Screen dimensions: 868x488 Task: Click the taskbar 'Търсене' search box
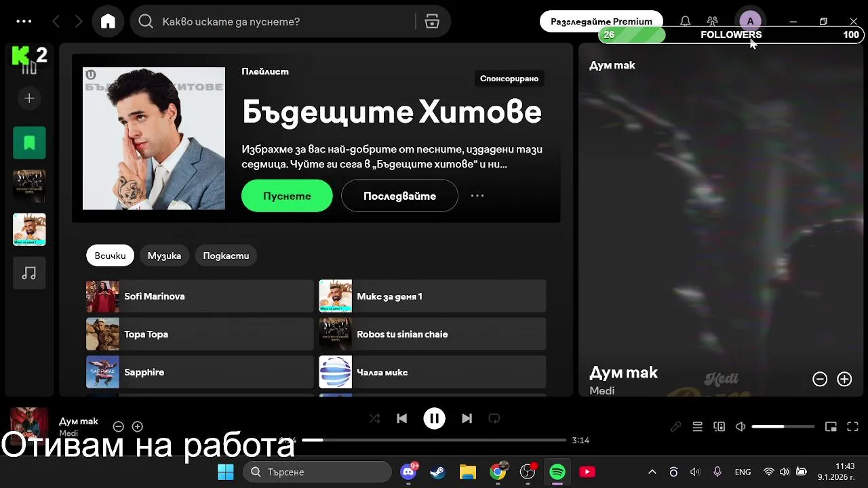tap(317, 472)
